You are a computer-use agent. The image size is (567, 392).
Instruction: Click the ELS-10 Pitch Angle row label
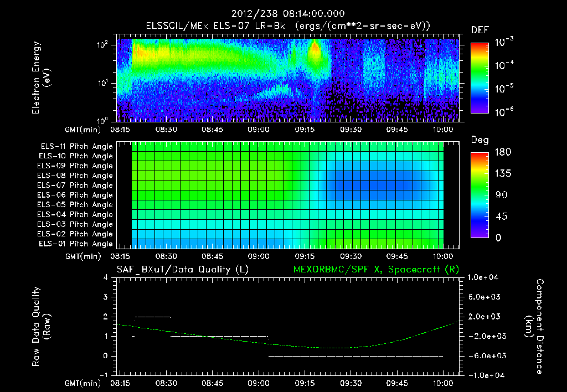(x=76, y=156)
